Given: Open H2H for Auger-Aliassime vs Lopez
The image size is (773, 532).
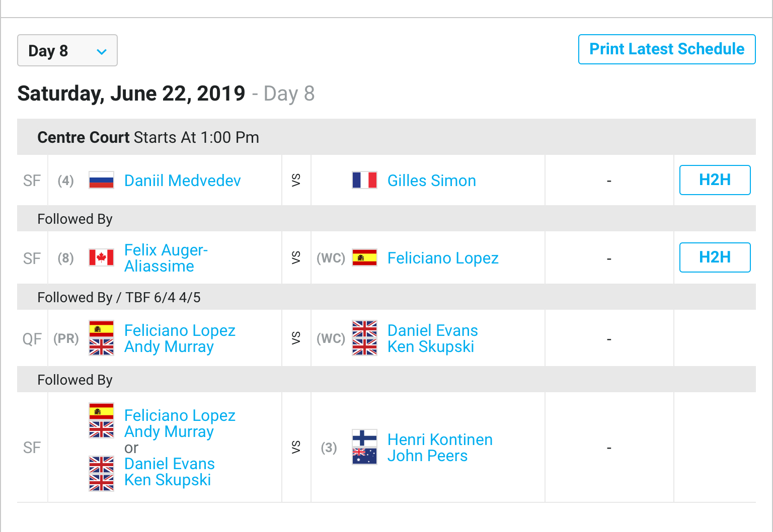Looking at the screenshot, I should (x=715, y=257).
